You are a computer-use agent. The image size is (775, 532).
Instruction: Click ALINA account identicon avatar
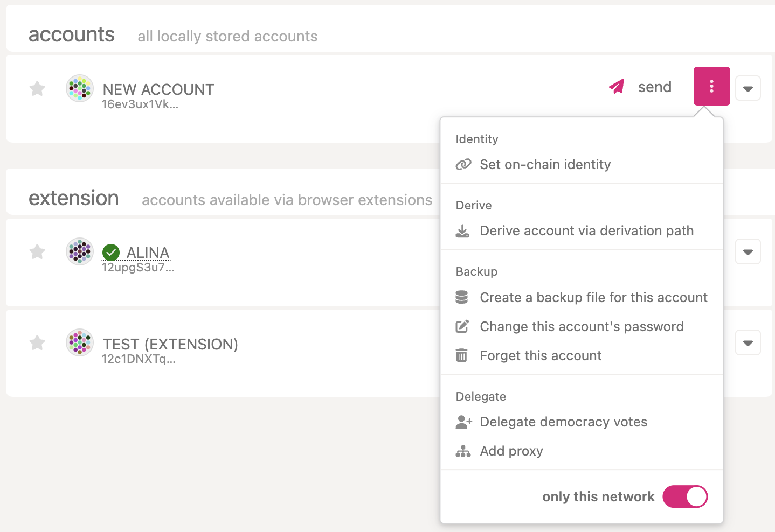(x=80, y=251)
